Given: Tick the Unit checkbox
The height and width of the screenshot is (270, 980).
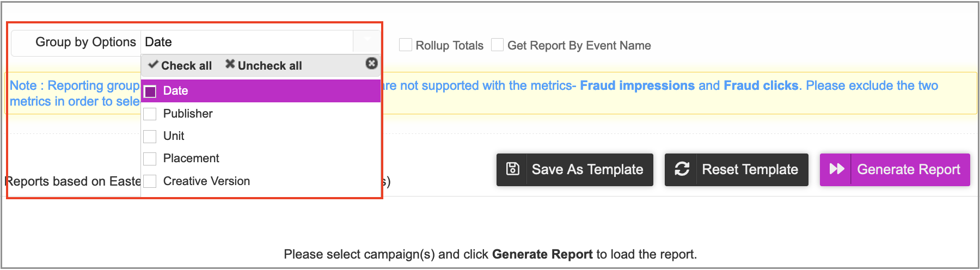Looking at the screenshot, I should click(x=150, y=136).
